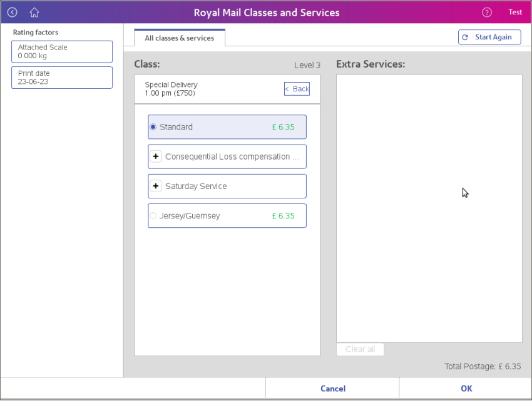Expand the Saturday Service plus icon
This screenshot has width=532, height=405.
point(156,186)
